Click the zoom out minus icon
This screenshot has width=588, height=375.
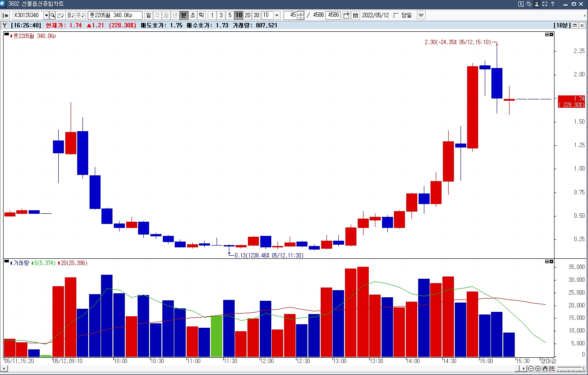(x=532, y=369)
